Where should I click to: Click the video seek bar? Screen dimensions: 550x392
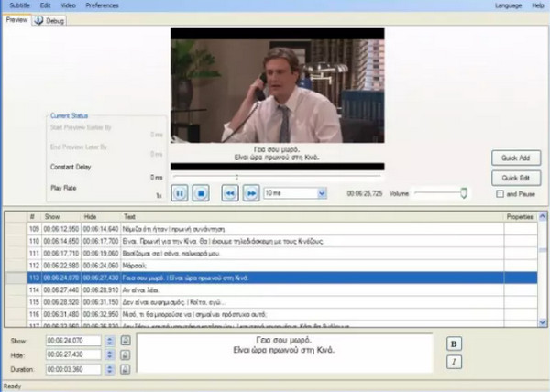[x=277, y=177]
